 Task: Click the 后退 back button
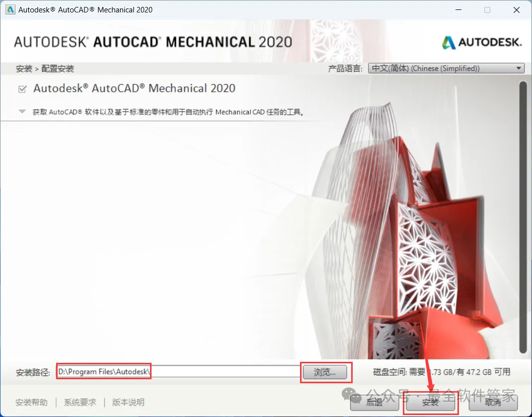click(375, 403)
